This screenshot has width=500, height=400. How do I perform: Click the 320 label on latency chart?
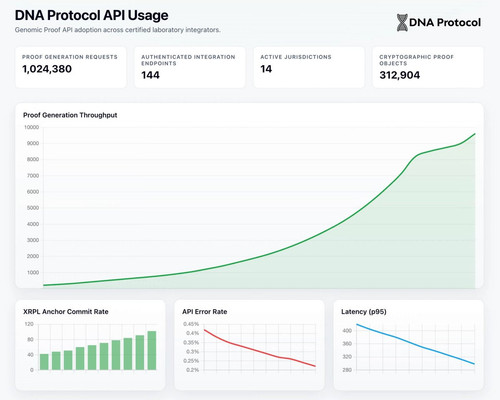347,357
